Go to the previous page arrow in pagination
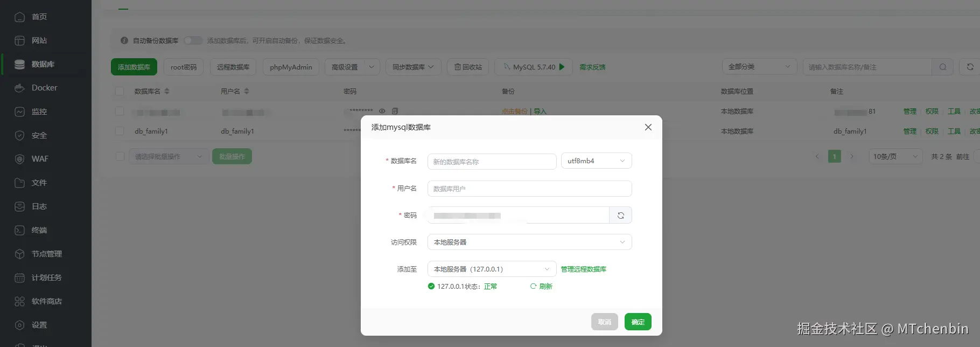 (x=817, y=157)
